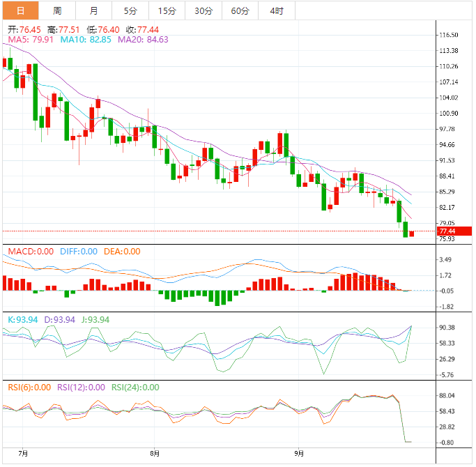Click the D:93.94 label

point(59,320)
